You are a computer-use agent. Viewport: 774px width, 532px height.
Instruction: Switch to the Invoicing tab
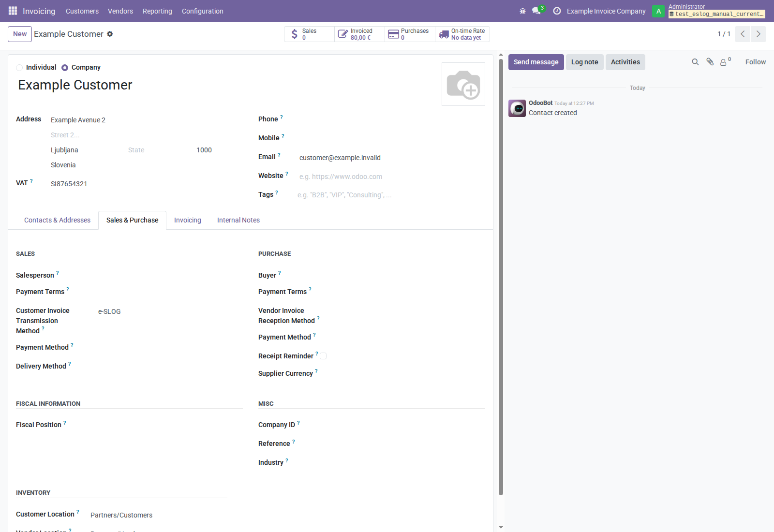click(188, 220)
